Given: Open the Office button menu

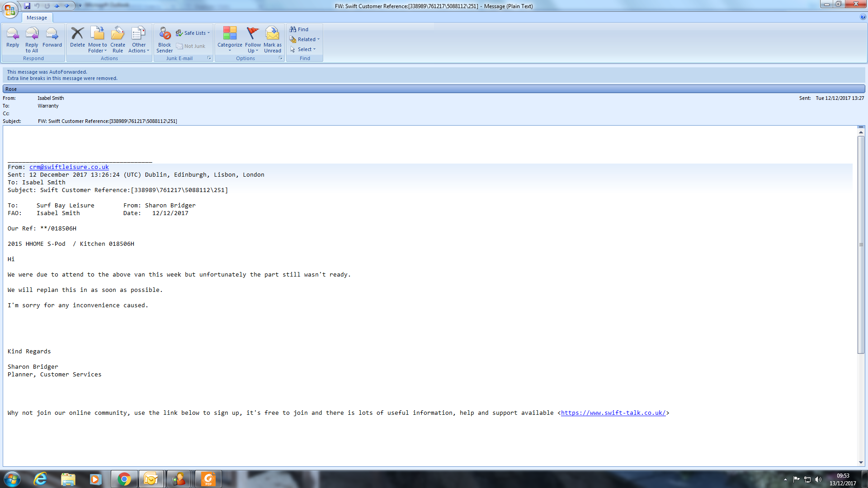Looking at the screenshot, I should point(10,9).
